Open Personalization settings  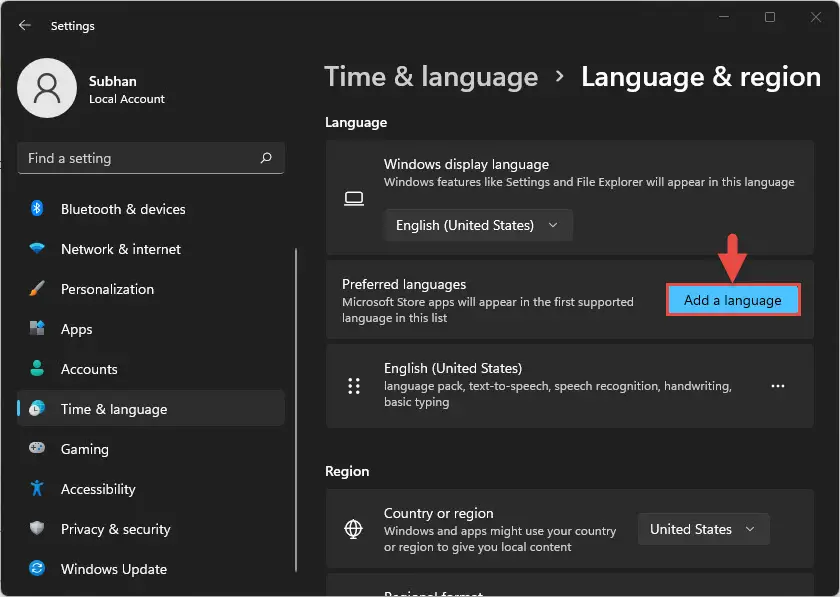(x=151, y=289)
